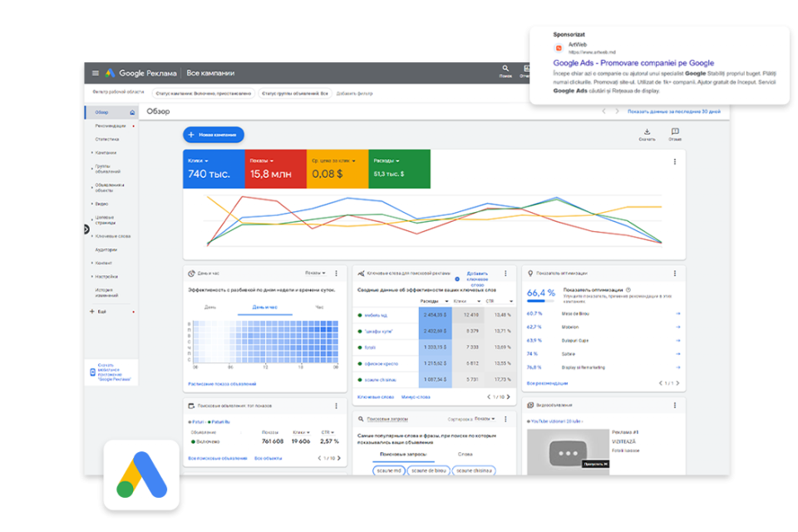The height and width of the screenshot is (532, 798).
Task: Click the Скачать download icon above the chart
Action: (647, 132)
